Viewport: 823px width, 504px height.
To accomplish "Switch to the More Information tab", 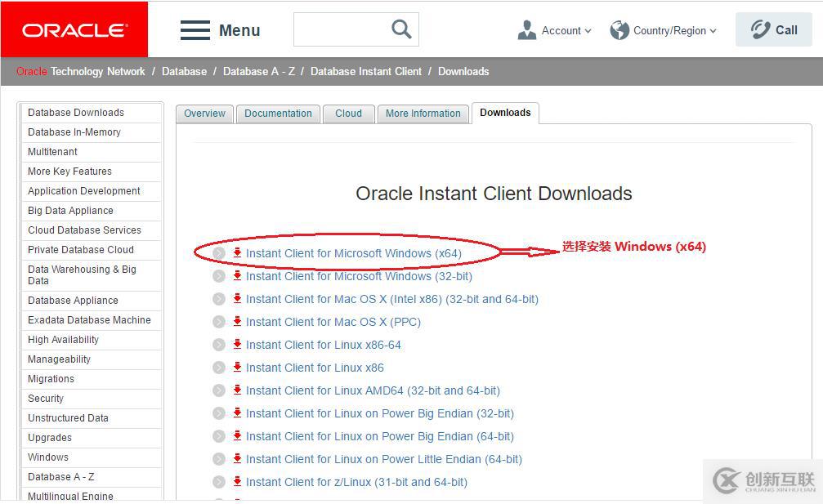I will [423, 114].
